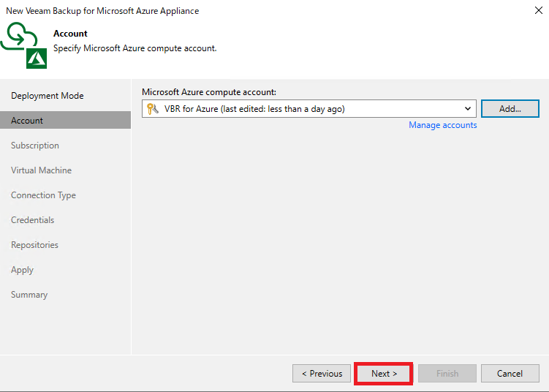Click the Veeam Azure cloud wizard icon
Image resolution: width=549 pixels, height=392 pixels.
[24, 45]
